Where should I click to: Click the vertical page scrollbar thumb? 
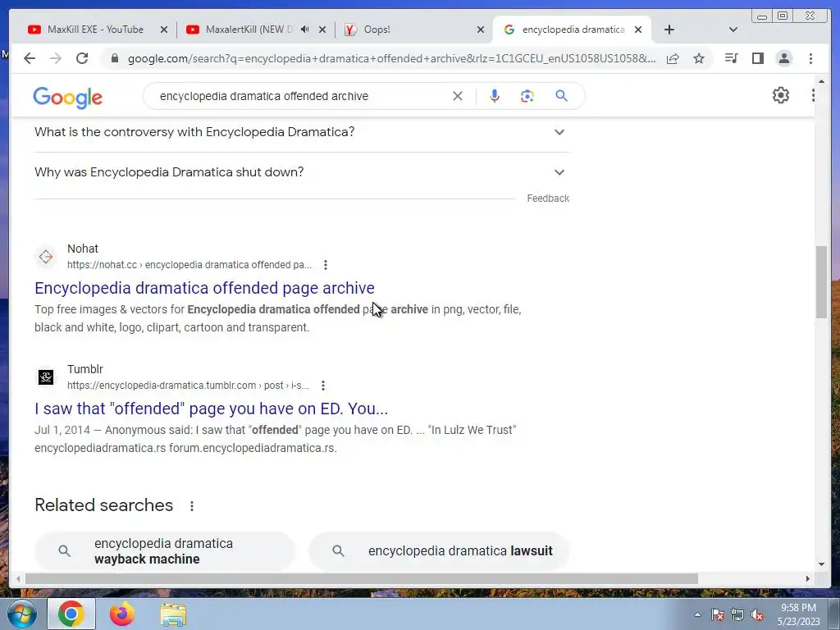pyautogui.click(x=821, y=282)
